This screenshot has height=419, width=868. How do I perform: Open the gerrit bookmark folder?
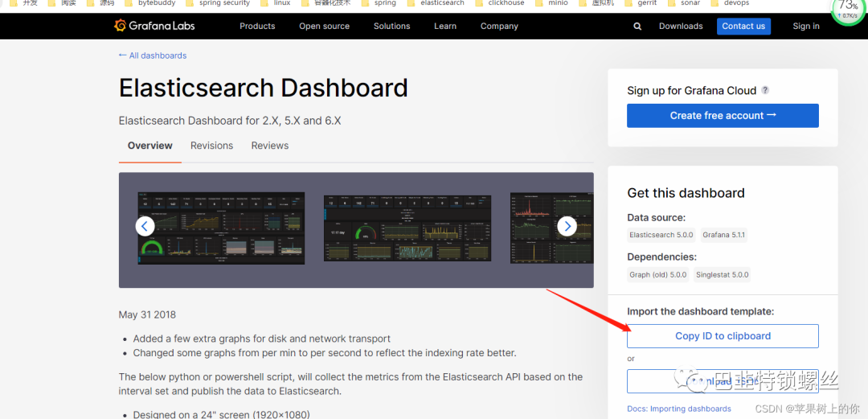click(641, 2)
